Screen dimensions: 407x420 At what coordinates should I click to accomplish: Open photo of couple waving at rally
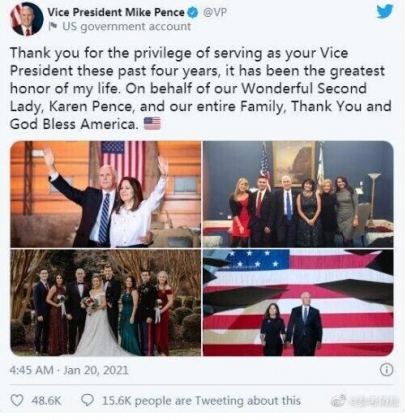tap(106, 194)
